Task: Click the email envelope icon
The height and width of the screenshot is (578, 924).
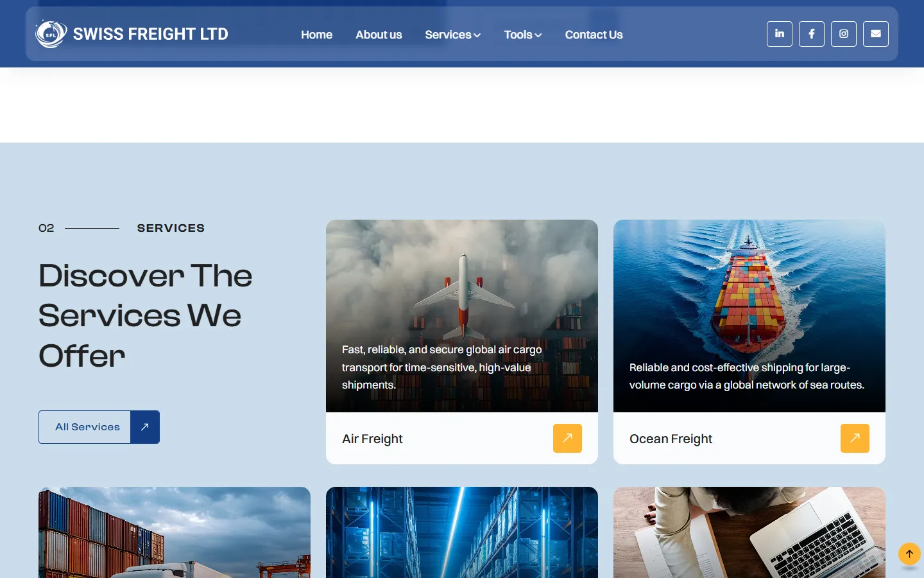Action: pos(876,34)
